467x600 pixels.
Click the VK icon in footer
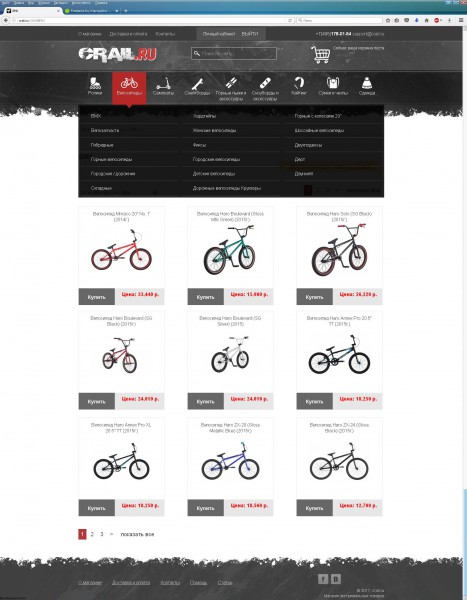point(336,579)
